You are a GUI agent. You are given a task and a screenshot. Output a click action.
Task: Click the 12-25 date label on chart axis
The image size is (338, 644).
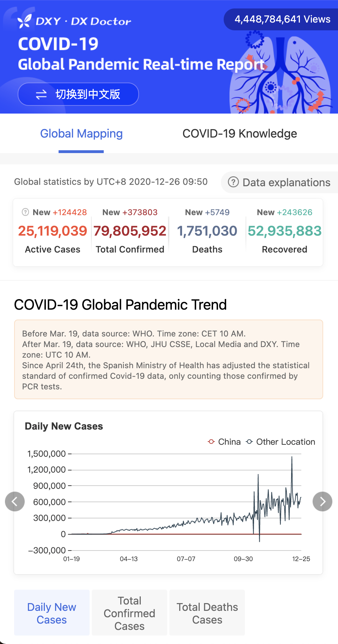tap(301, 559)
